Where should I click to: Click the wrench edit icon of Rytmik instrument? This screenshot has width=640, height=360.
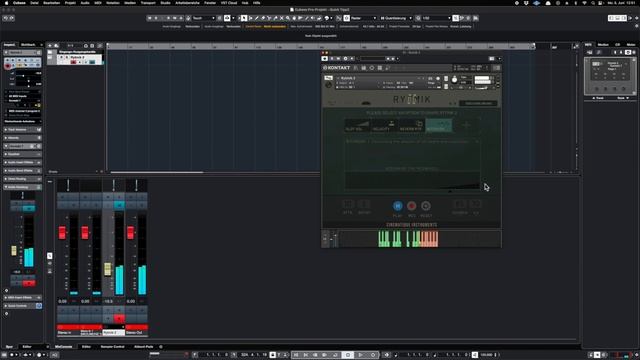329,85
